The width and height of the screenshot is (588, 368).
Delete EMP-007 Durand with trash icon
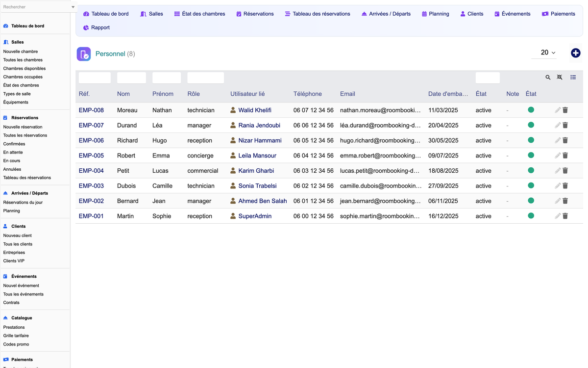[565, 126]
